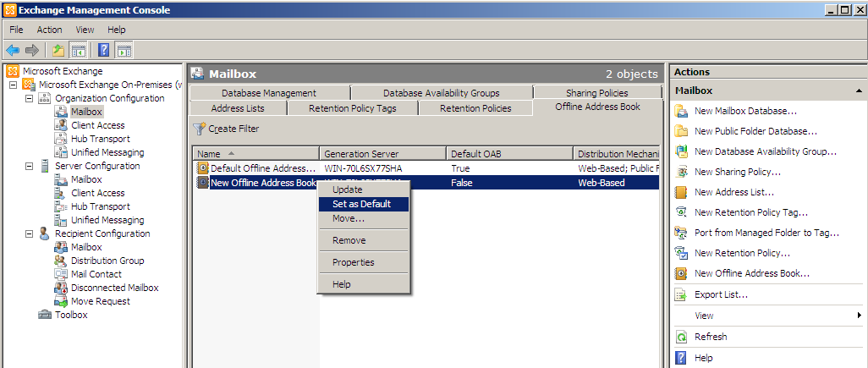Click New Offline Address Book... action
Image resolution: width=868 pixels, height=368 pixels.
coord(752,273)
